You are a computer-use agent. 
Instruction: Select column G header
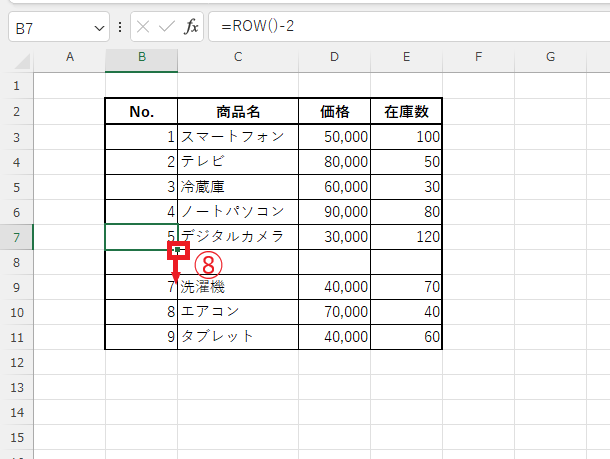tap(550, 57)
